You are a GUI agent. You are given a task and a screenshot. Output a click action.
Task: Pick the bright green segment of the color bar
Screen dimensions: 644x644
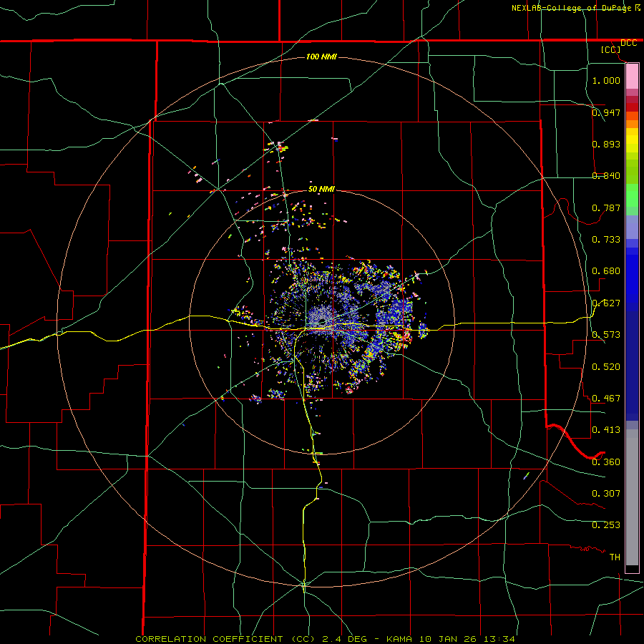pyautogui.click(x=632, y=195)
